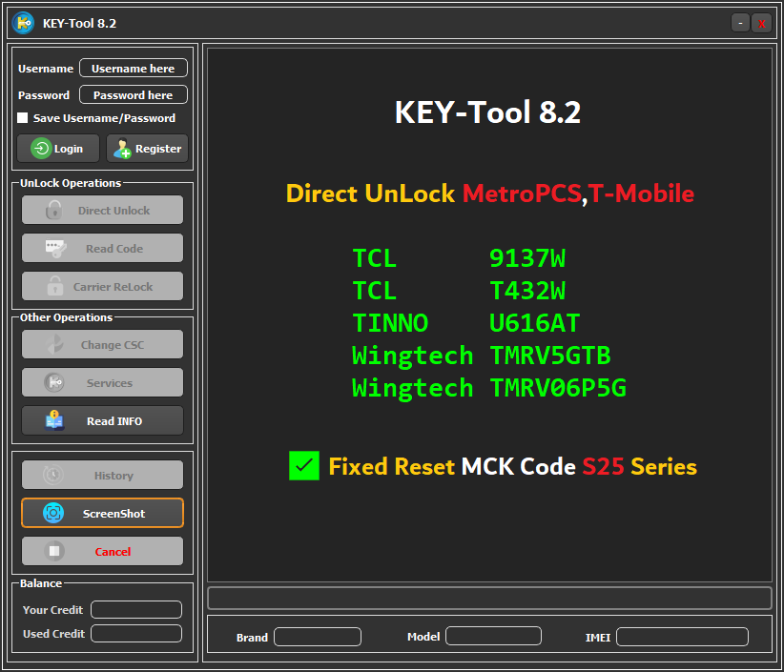Click the Balance group label
The width and height of the screenshot is (784, 672).
(x=41, y=583)
